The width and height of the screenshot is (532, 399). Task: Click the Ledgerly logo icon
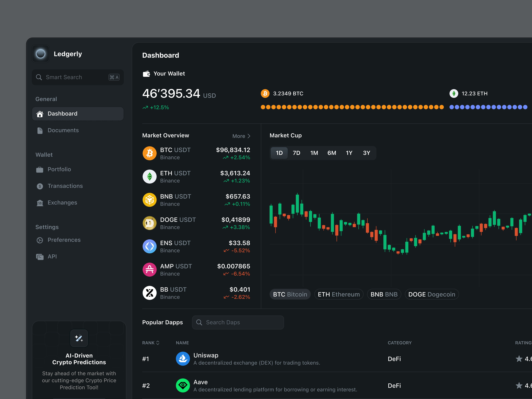[x=40, y=54]
